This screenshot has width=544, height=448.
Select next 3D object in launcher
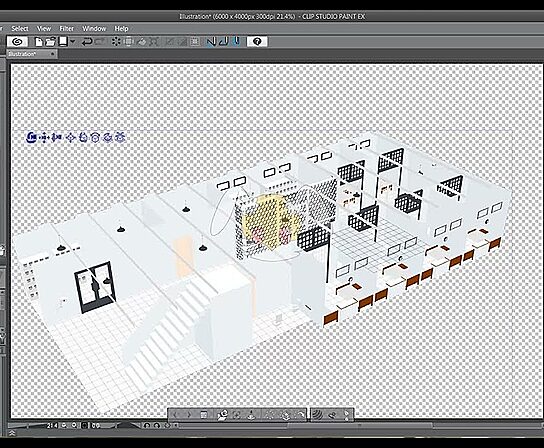[189, 415]
